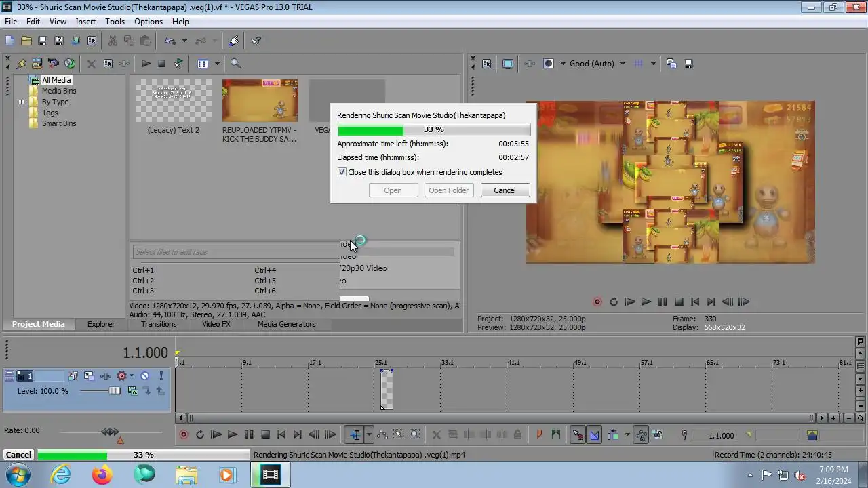Switch to the Explorer tab
The height and width of the screenshot is (488, 868).
100,324
